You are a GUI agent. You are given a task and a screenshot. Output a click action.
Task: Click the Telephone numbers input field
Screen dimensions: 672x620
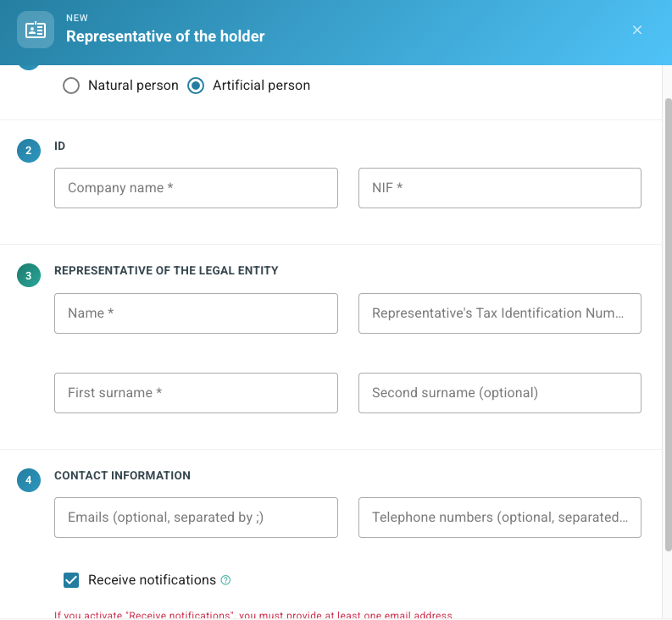pos(500,518)
